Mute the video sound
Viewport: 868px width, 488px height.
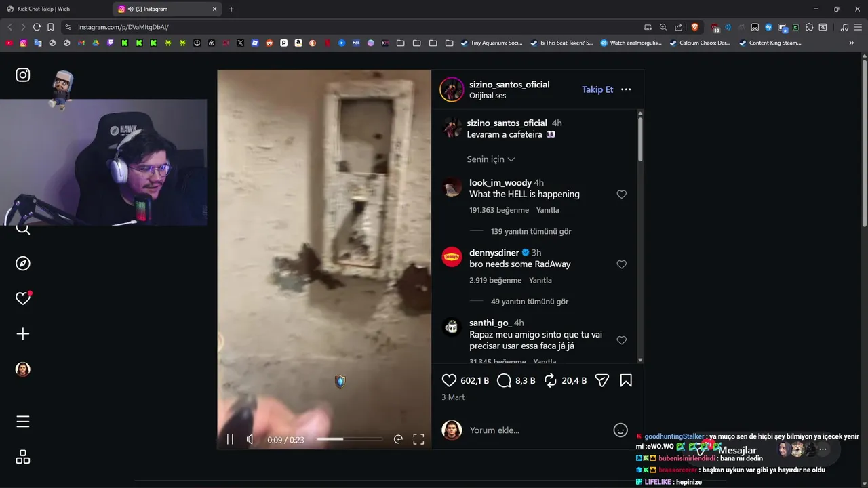point(250,439)
